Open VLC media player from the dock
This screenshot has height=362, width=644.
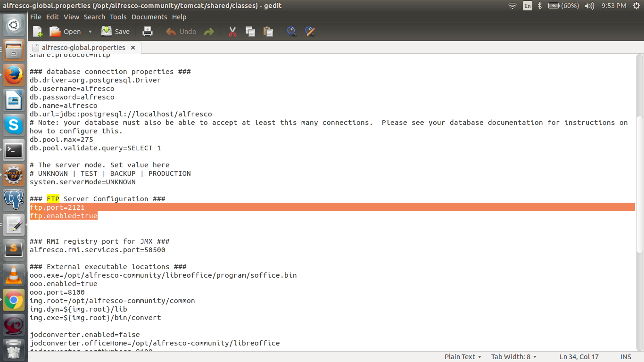[x=14, y=275]
